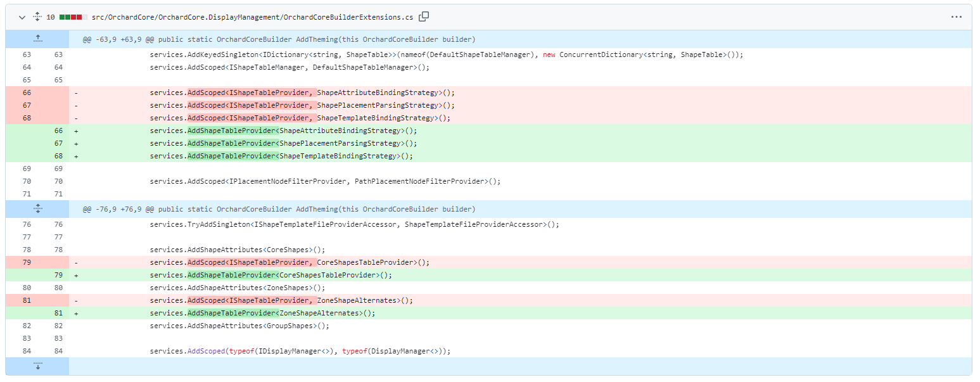Image resolution: width=980 pixels, height=382 pixels.
Task: Click the AddKeyedSingleton code line
Action: [x=446, y=54]
